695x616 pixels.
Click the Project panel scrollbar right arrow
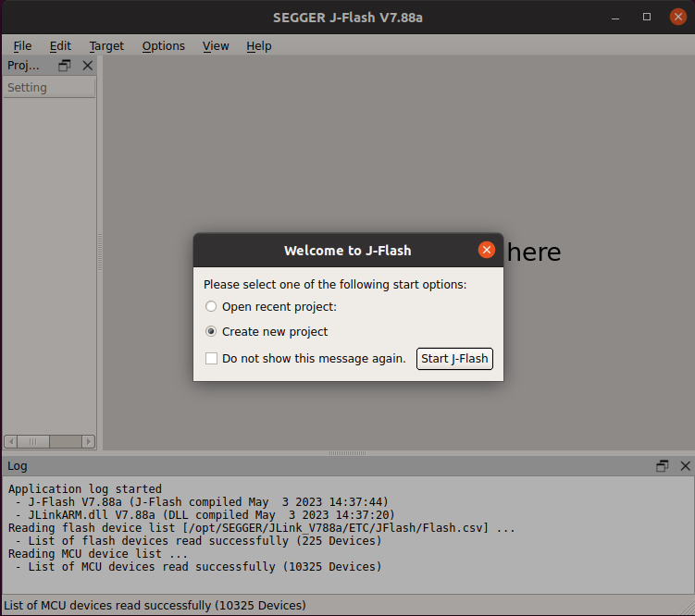click(x=88, y=441)
